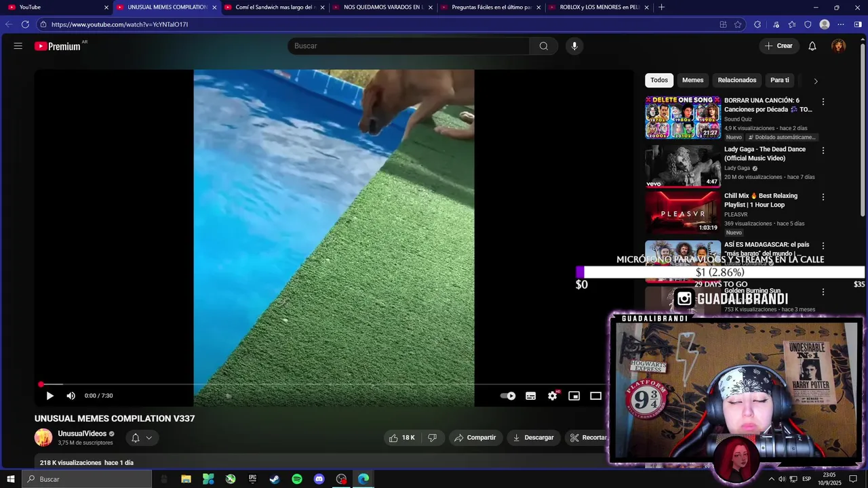Screen dimensions: 868x488
Task: Select the Relacionados filter chip
Action: (x=737, y=80)
